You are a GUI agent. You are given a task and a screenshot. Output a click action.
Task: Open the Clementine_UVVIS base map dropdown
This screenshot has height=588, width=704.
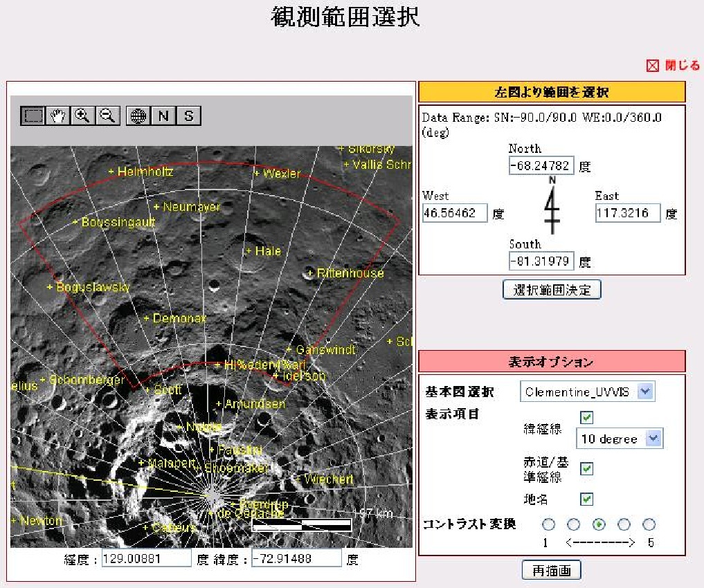587,392
